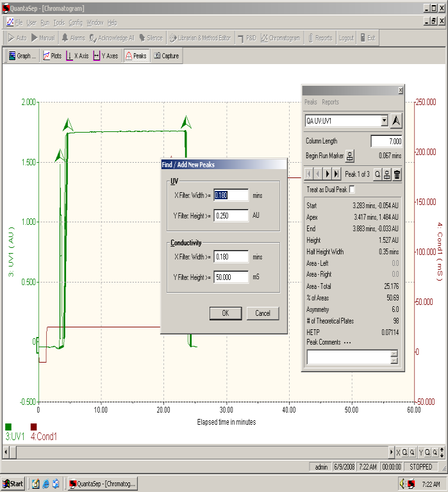
Task: Click the magnifier icon next to Peak 1 of 3
Action: pyautogui.click(x=377, y=174)
